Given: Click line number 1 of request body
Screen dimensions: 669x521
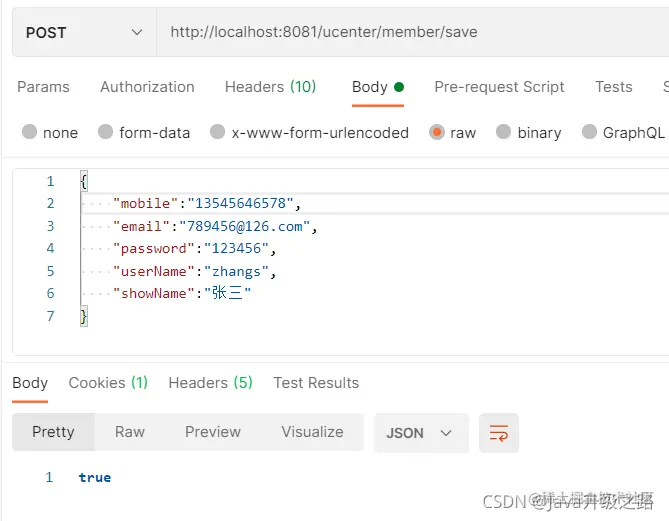Looking at the screenshot, I should click(x=50, y=181).
